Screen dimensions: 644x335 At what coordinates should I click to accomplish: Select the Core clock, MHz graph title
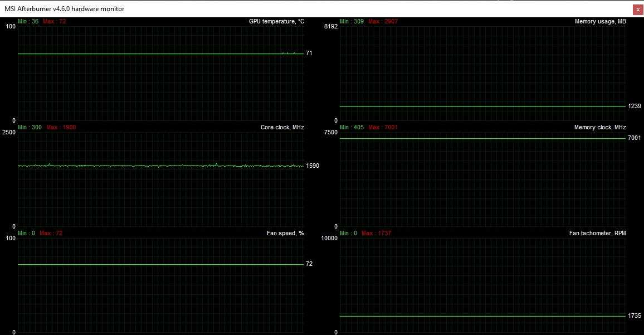click(x=282, y=128)
